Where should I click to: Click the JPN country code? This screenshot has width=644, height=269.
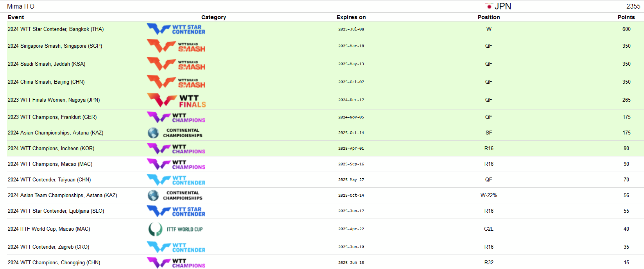[x=503, y=6]
